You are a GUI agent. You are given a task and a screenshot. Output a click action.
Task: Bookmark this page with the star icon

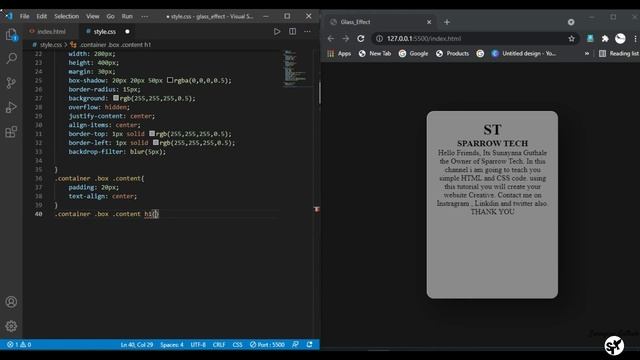click(x=571, y=38)
